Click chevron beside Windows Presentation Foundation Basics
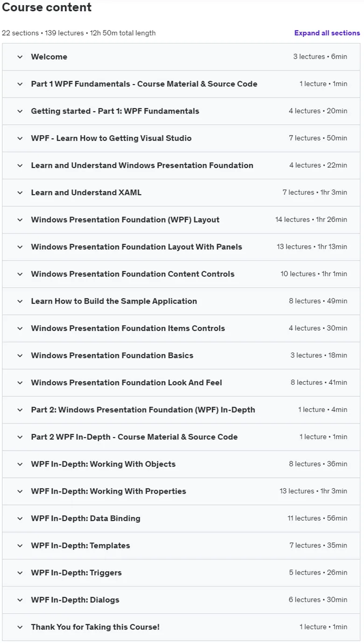This screenshot has width=364, height=643. pos(20,356)
